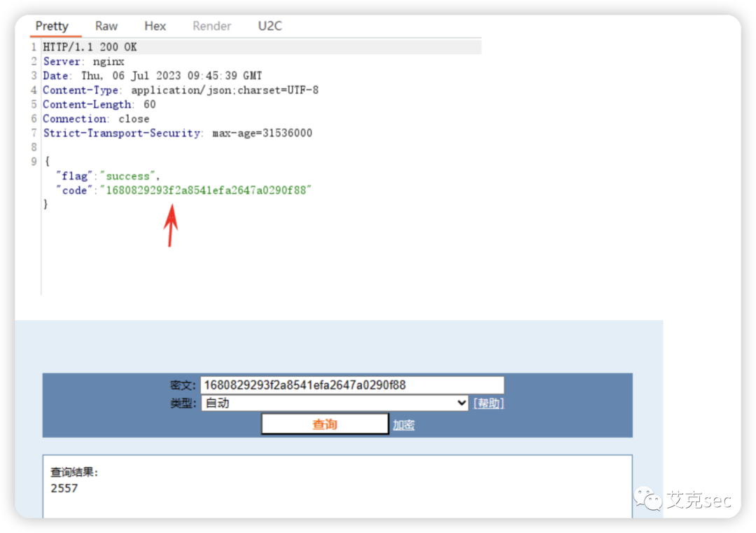Select the Hex view tab
This screenshot has height=533, width=756.
pos(155,26)
